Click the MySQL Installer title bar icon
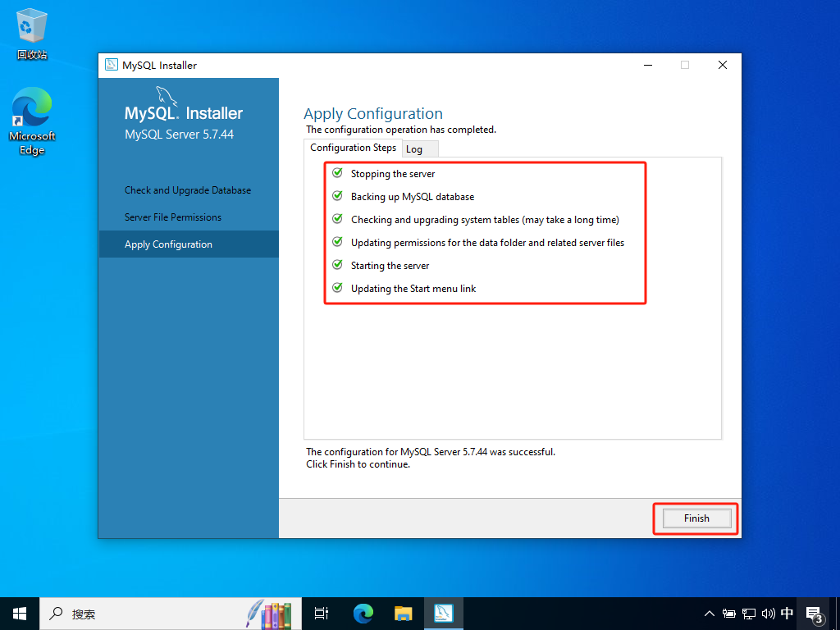This screenshot has height=630, width=840. click(112, 66)
